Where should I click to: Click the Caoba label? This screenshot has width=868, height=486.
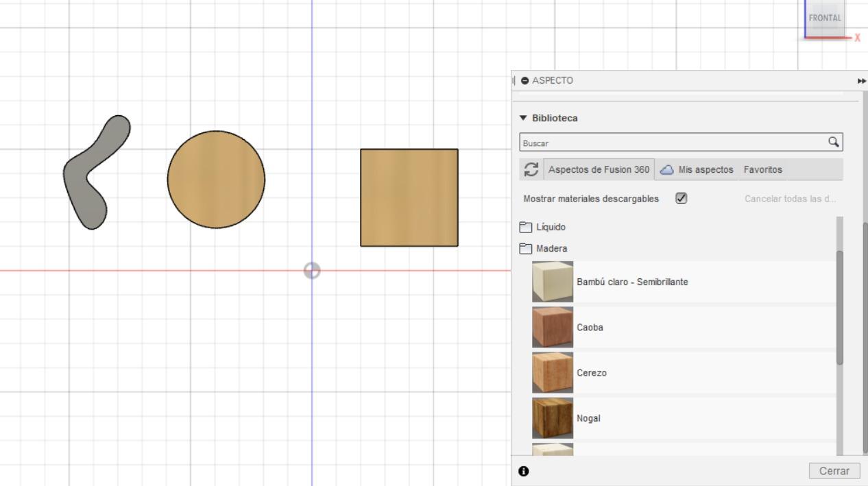click(x=590, y=327)
